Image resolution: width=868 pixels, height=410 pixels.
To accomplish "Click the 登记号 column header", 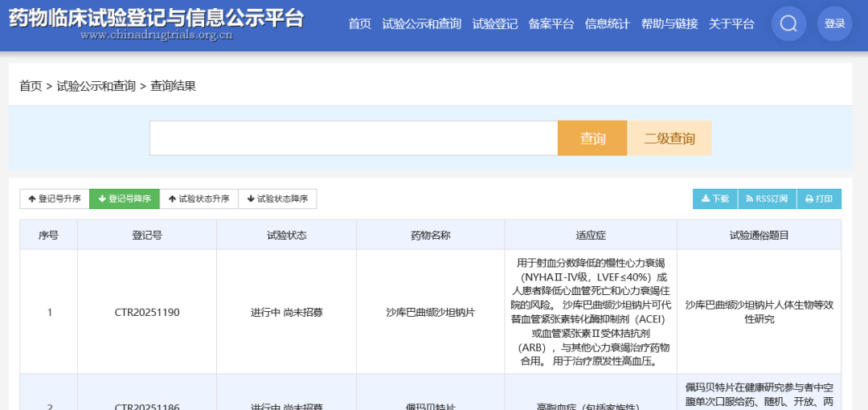I will click(x=147, y=235).
